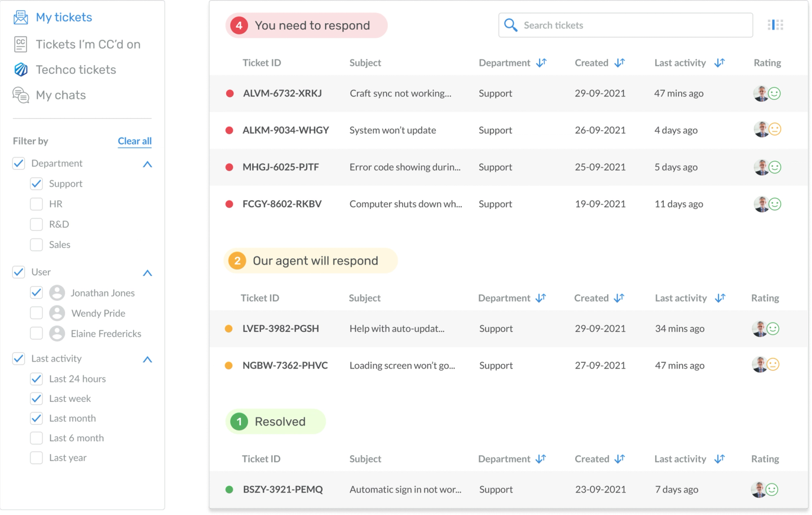Toggle the User group checkbox
The image size is (812, 515).
point(19,272)
